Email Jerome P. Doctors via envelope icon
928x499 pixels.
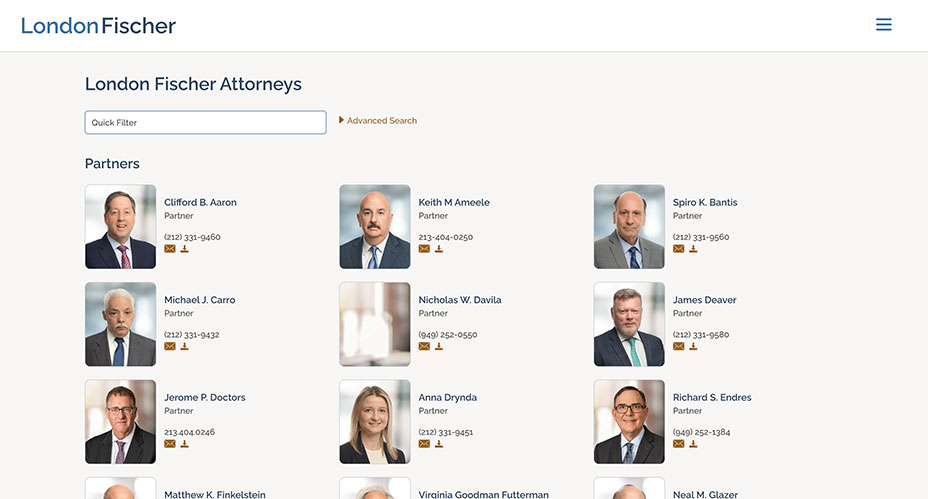pyautogui.click(x=170, y=444)
